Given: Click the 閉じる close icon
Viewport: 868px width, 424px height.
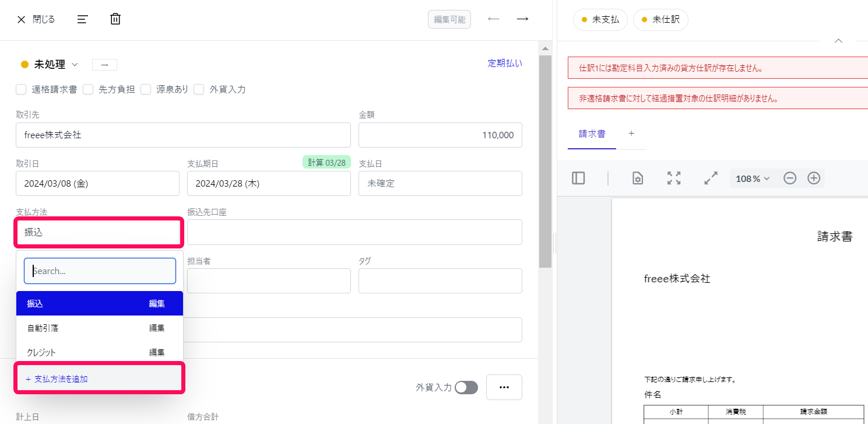Looking at the screenshot, I should [x=22, y=19].
